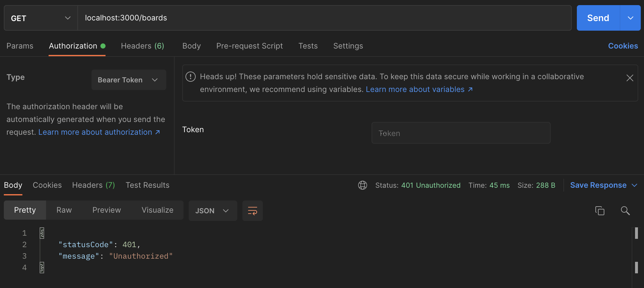
Task: Open the Send options dropdown arrow
Action: 631,18
